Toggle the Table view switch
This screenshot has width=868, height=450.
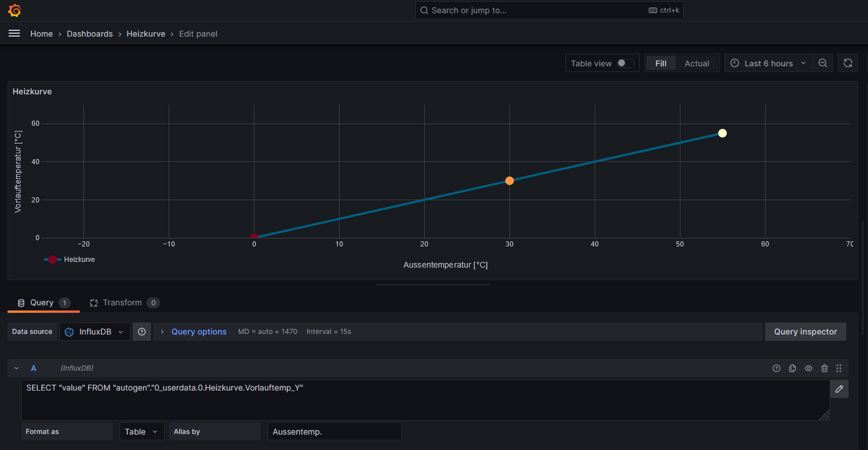pos(626,63)
